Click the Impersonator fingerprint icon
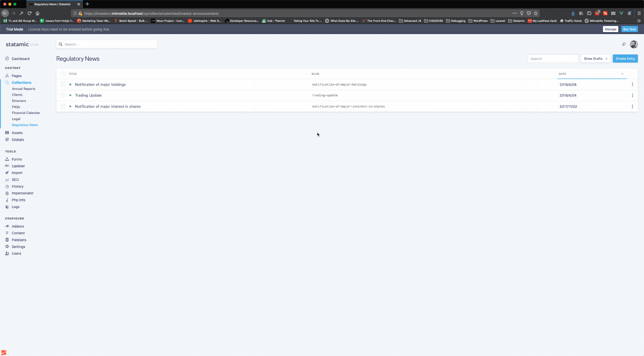 click(x=7, y=193)
